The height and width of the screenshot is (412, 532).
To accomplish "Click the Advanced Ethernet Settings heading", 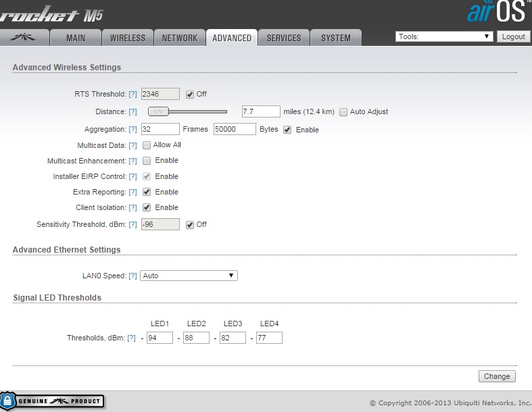I will (x=66, y=250).
